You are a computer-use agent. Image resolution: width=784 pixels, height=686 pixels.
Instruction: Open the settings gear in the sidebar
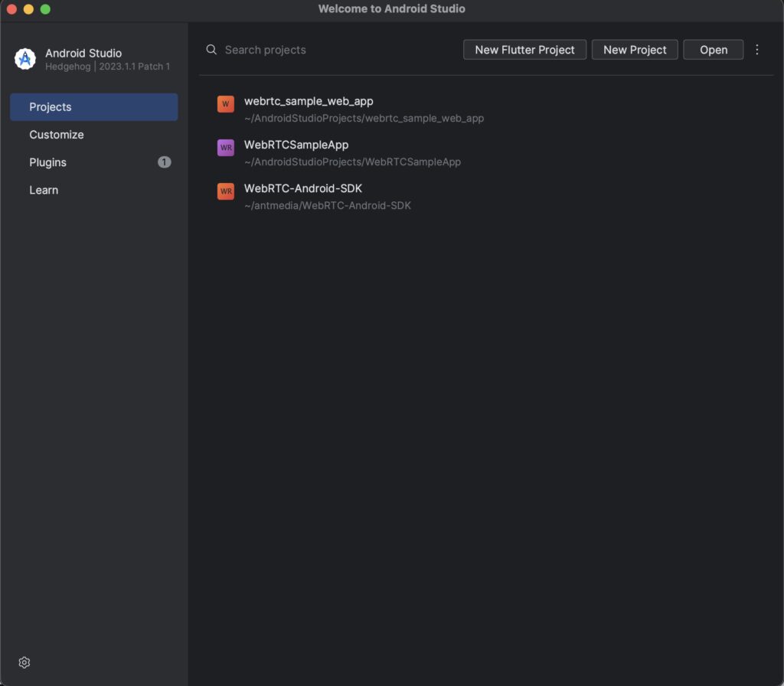pyautogui.click(x=24, y=662)
